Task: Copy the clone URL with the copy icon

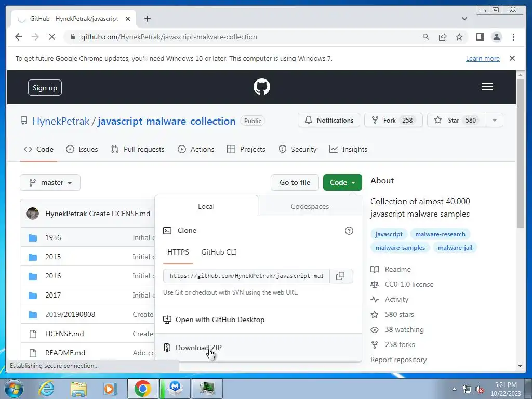Action: (x=340, y=276)
